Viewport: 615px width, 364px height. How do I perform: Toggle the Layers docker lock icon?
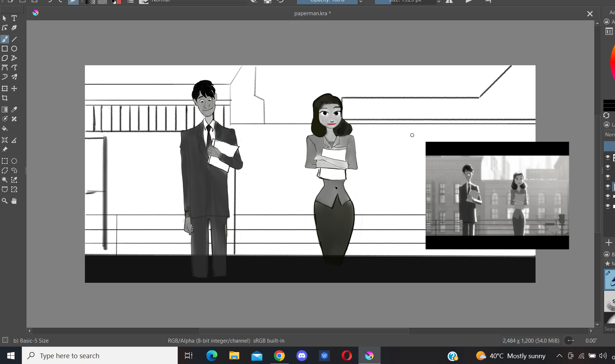pos(607,124)
